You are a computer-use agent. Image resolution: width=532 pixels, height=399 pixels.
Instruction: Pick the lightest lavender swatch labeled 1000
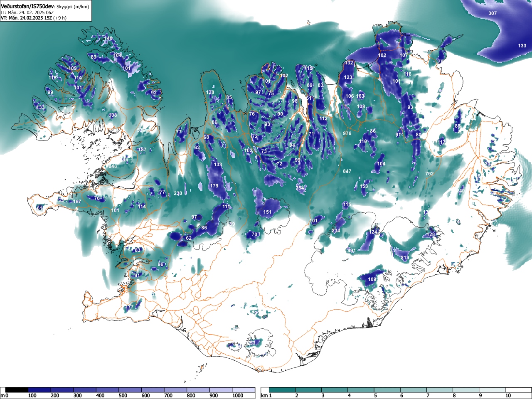[x=244, y=390]
